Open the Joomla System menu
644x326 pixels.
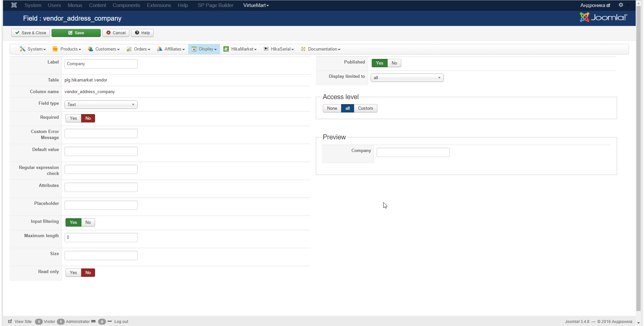[33, 5]
